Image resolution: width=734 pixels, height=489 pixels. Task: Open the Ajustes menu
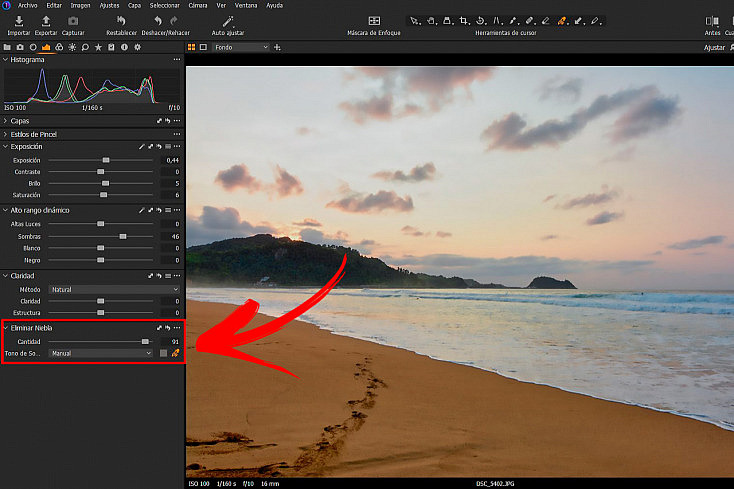[109, 6]
